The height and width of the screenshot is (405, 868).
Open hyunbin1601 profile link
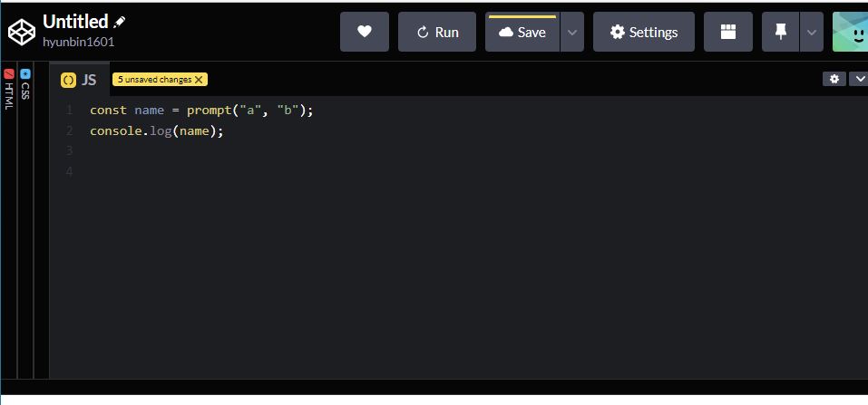(79, 42)
